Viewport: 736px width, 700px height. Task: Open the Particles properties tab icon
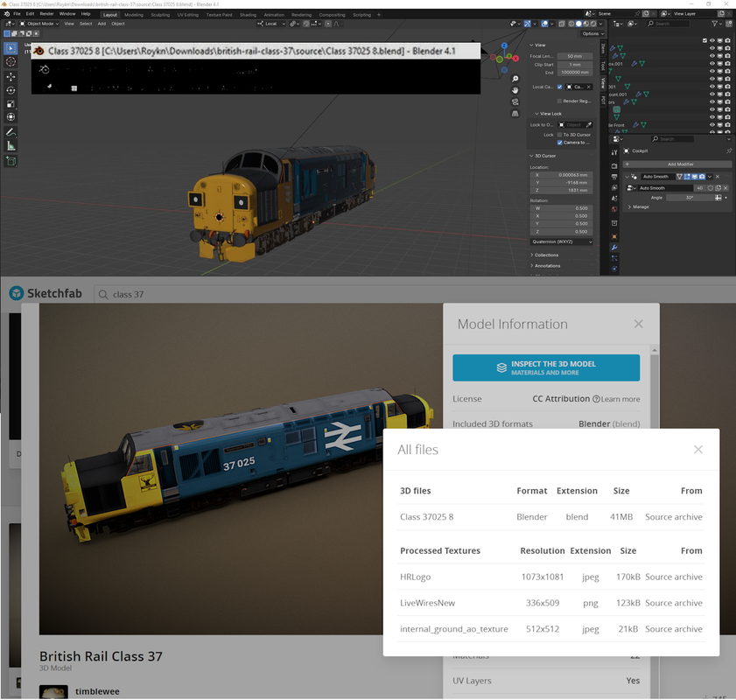click(x=614, y=258)
